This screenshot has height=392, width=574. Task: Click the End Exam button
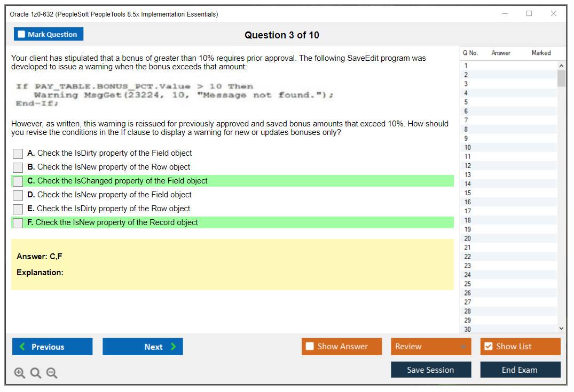pos(520,370)
